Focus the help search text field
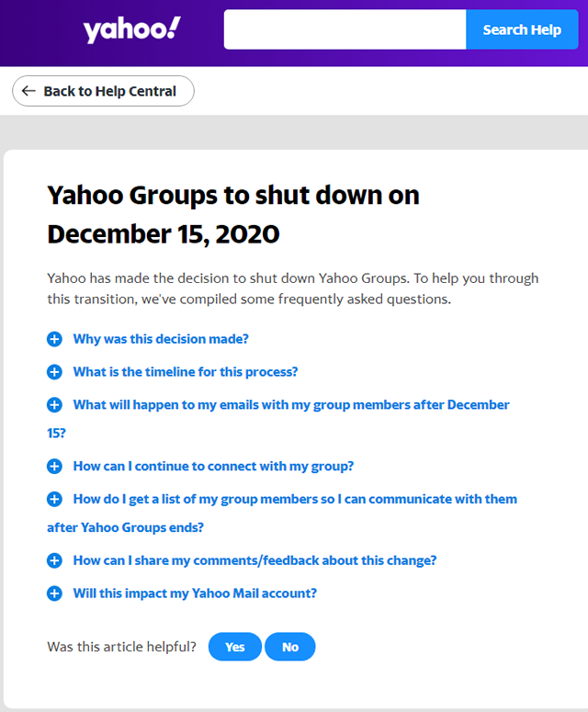588x712 pixels. pyautogui.click(x=345, y=30)
